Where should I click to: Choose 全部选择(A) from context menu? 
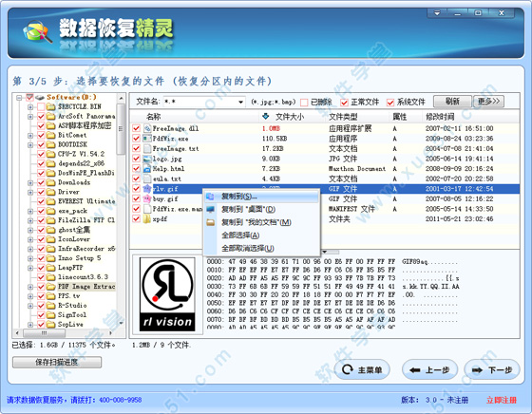pos(261,235)
